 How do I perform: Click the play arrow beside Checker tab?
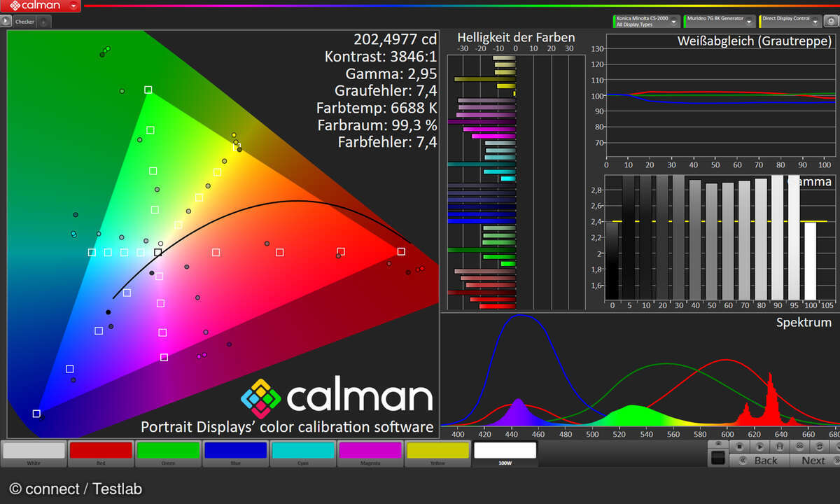[x=6, y=22]
